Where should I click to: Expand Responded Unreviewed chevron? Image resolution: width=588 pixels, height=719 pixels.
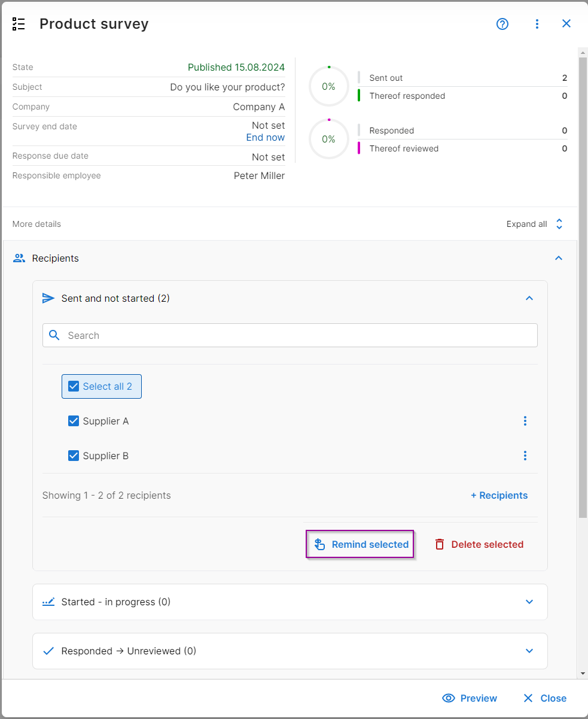[x=529, y=651]
